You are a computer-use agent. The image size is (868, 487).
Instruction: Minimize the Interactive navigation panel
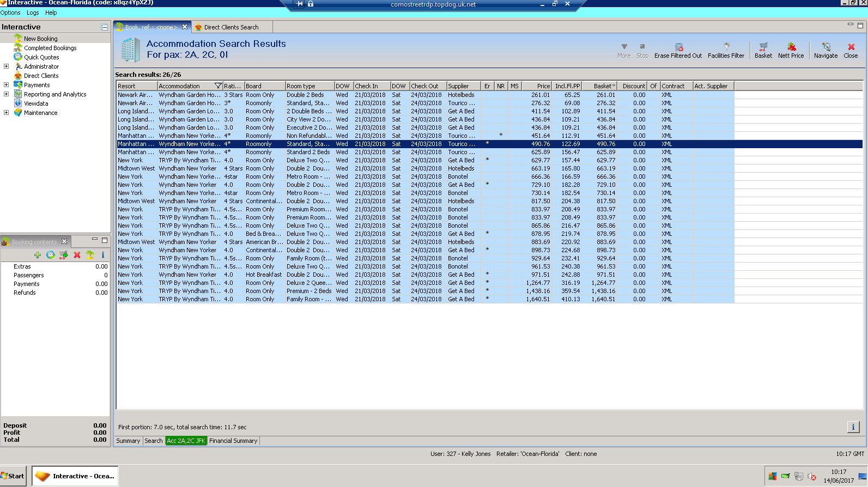pos(104,27)
